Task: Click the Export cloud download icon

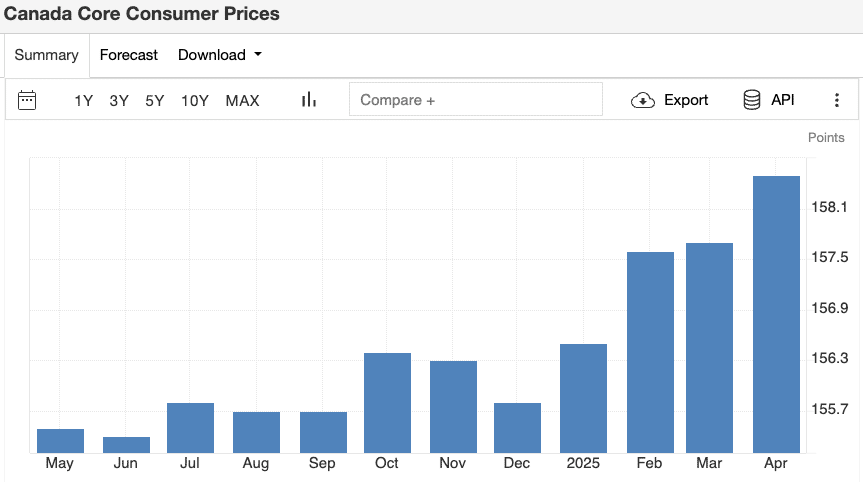Action: [x=642, y=100]
